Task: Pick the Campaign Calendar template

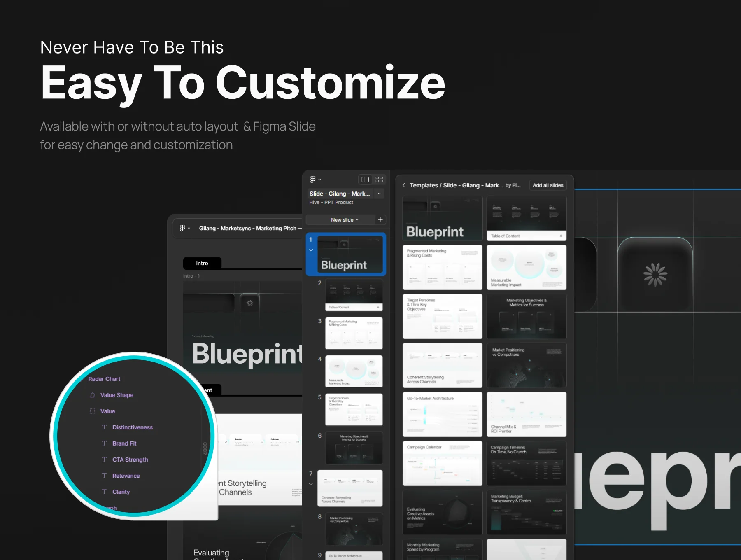Action: pyautogui.click(x=443, y=463)
